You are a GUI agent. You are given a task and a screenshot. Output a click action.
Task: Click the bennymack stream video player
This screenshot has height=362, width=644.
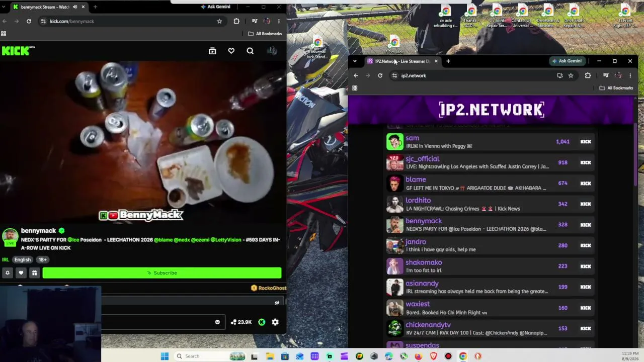point(143,142)
